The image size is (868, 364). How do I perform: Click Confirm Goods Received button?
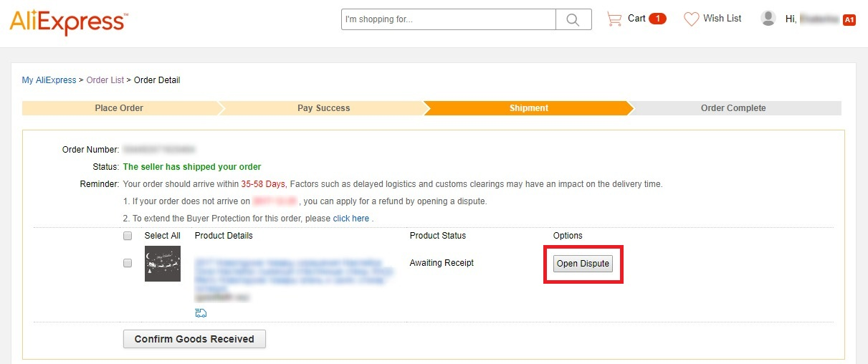coord(194,339)
